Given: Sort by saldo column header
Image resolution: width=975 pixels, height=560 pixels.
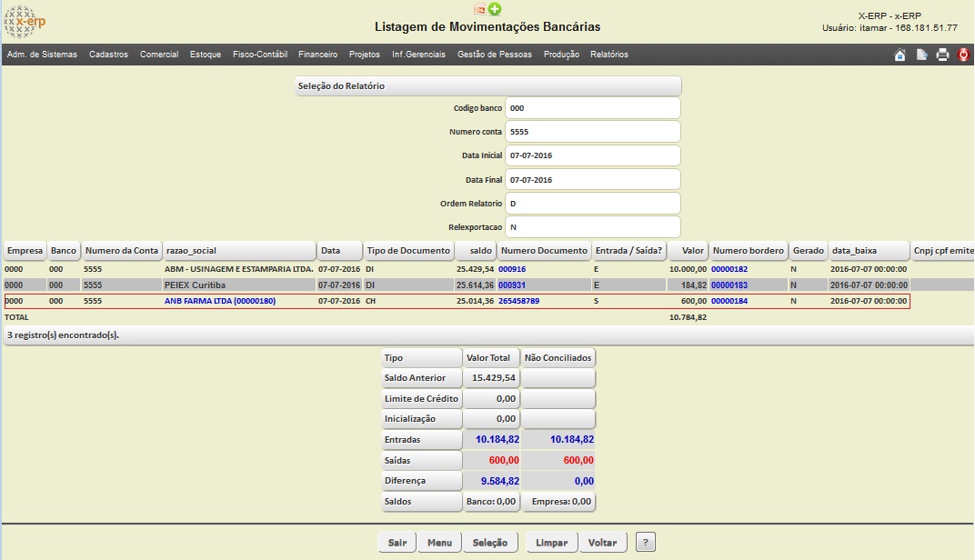Looking at the screenshot, I should pyautogui.click(x=475, y=251).
